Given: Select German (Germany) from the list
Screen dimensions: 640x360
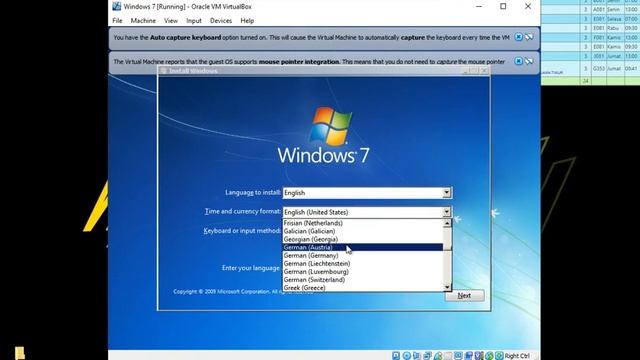Looking at the screenshot, I should click(x=363, y=256).
